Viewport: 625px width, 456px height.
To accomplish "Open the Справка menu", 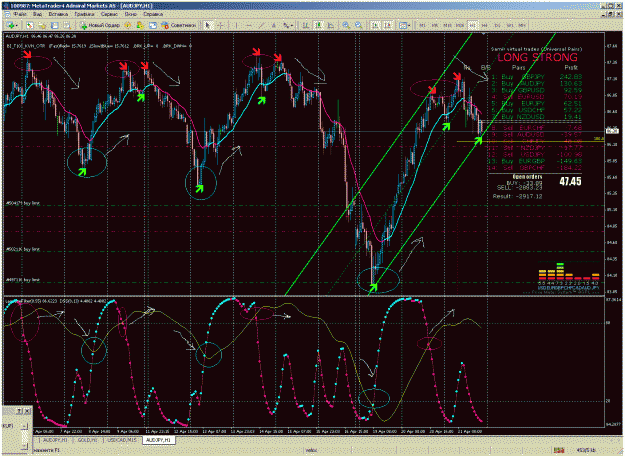I will click(153, 14).
